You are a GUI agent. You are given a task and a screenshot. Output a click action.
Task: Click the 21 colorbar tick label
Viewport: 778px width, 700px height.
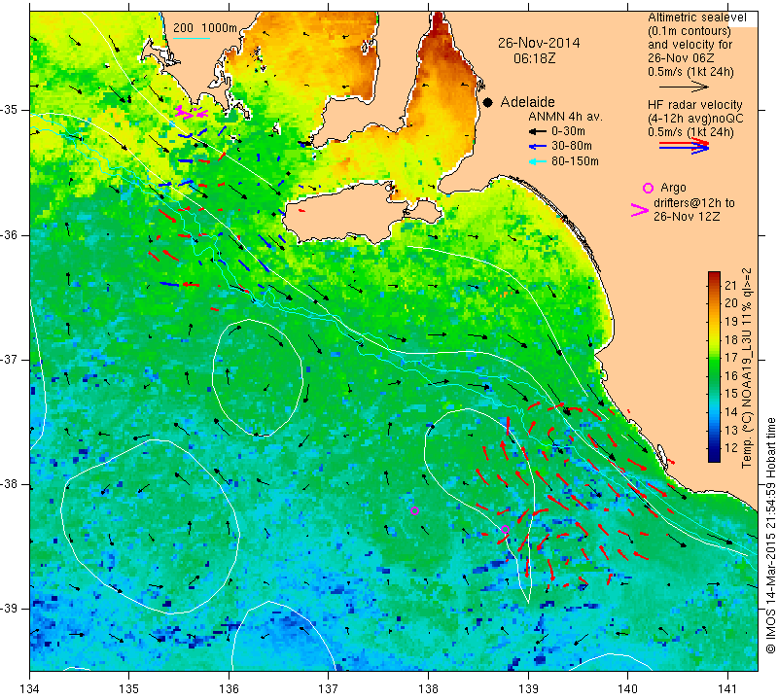point(731,285)
